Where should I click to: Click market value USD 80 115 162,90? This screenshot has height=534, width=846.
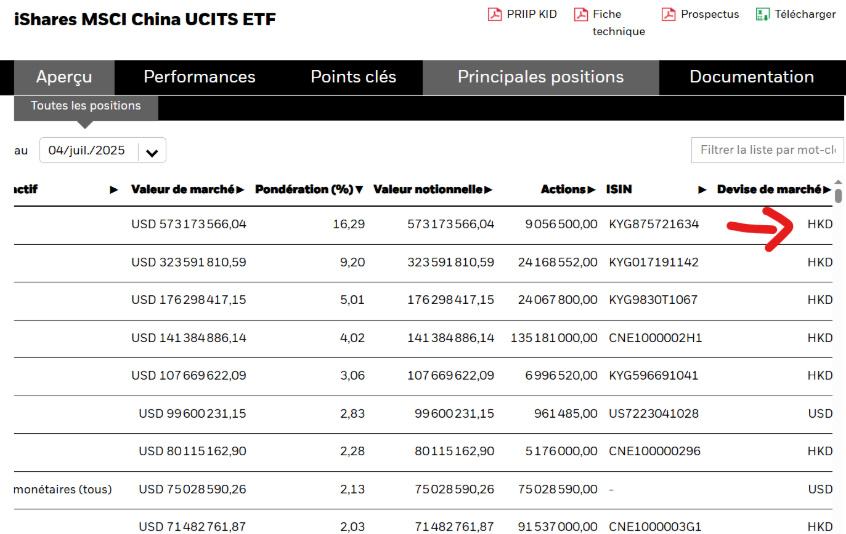point(192,451)
